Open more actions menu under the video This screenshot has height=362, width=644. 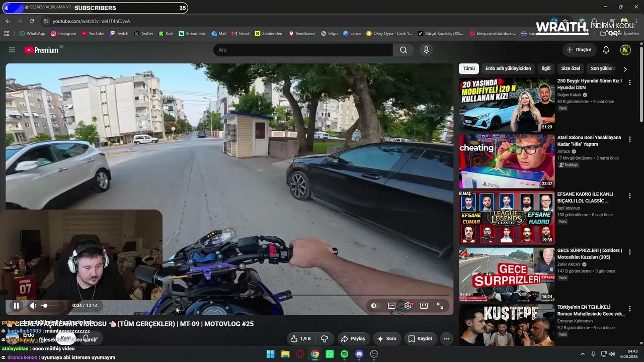(447, 339)
